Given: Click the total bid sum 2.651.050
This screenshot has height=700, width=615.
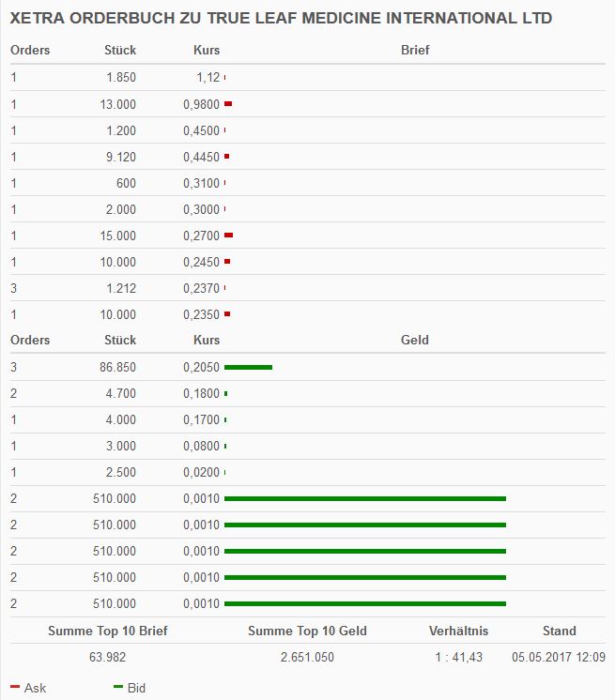Looking at the screenshot, I should coord(306,658).
